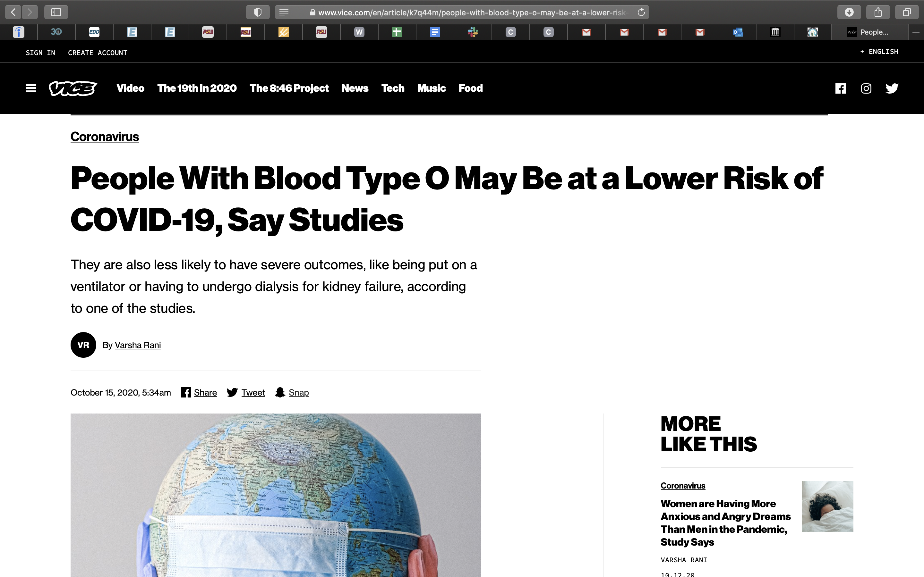Image resolution: width=924 pixels, height=577 pixels.
Task: Open the Coronavirus category link above headline
Action: (105, 137)
